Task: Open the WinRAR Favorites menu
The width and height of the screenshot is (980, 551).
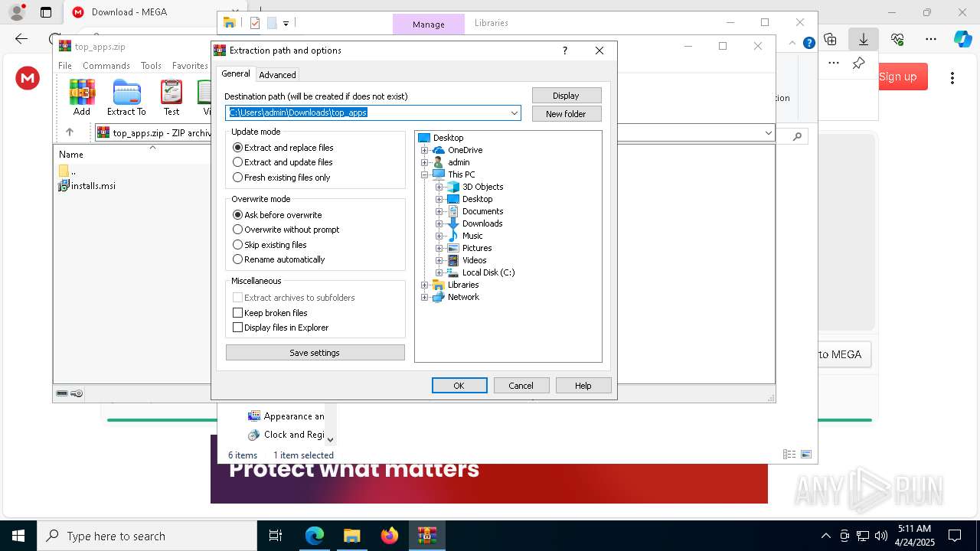Action: 190,66
